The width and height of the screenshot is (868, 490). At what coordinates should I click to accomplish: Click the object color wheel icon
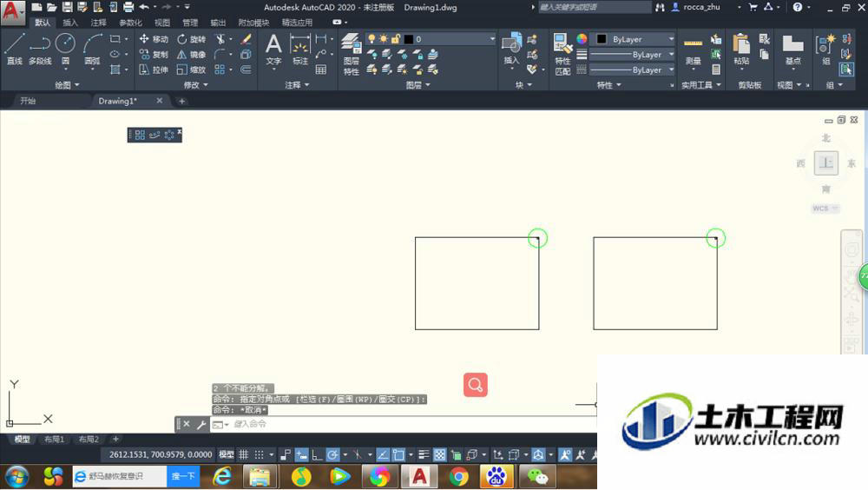(582, 38)
